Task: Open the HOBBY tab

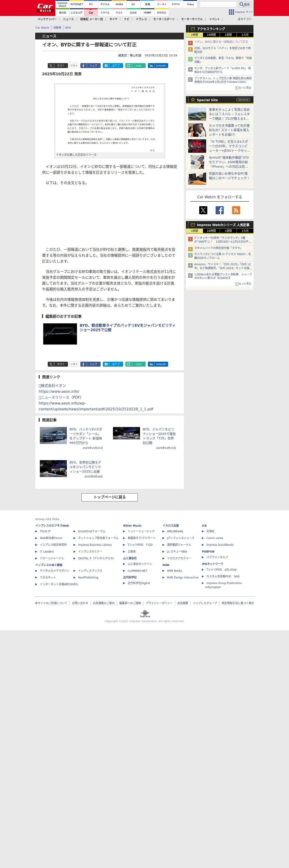Action: [147, 12]
